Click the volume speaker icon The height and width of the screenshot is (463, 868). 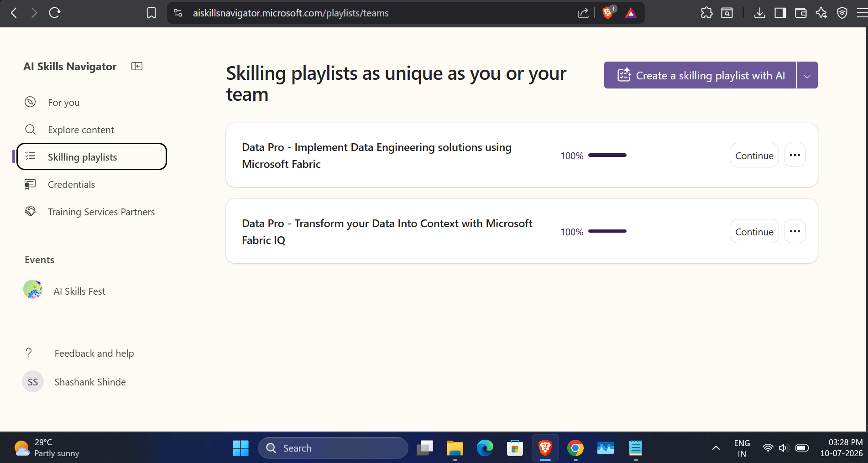point(784,448)
